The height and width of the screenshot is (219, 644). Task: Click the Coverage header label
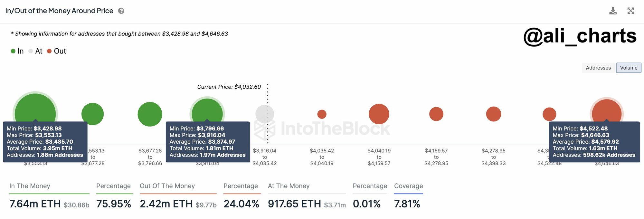click(408, 186)
